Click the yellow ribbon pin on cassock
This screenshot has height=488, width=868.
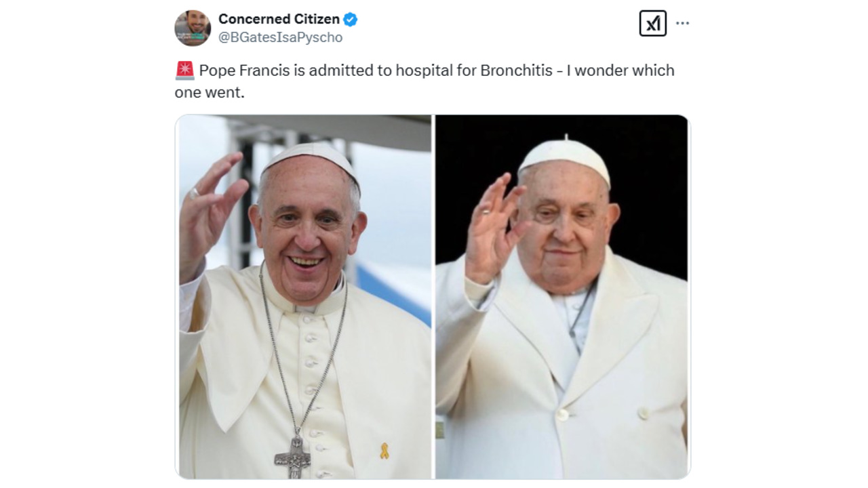384,451
